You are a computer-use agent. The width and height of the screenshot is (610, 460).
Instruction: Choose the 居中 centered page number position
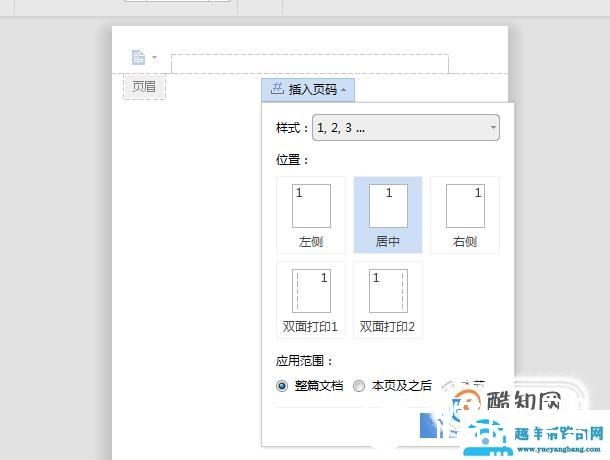pyautogui.click(x=388, y=215)
